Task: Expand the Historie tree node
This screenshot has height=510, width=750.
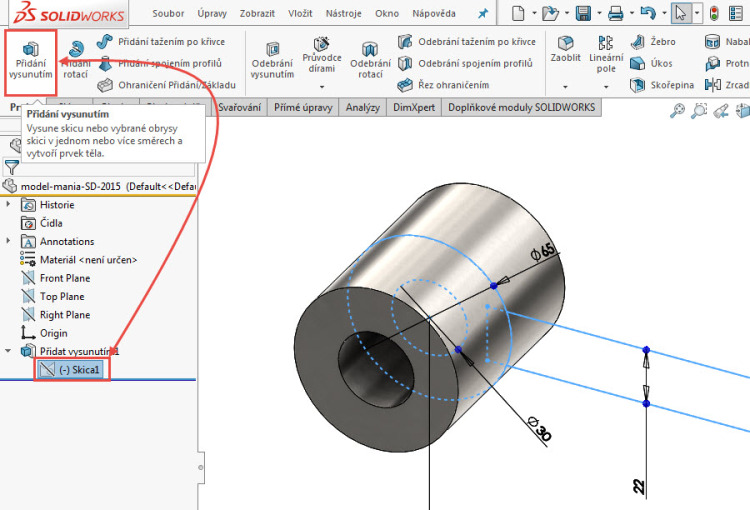Action: coord(8,204)
